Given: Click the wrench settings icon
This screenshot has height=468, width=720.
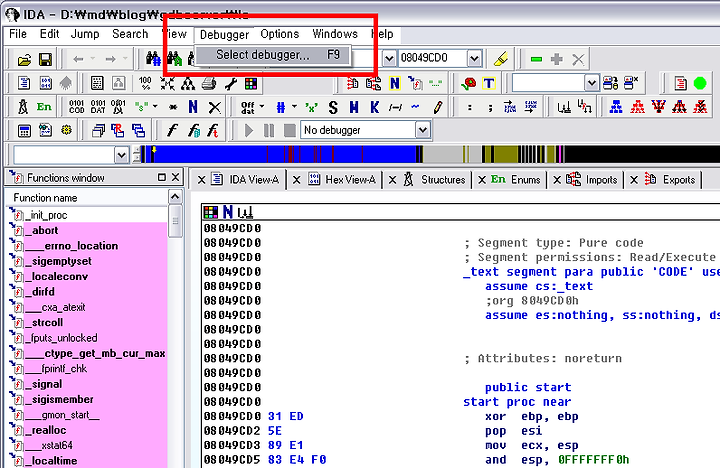Looking at the screenshot, I should 231,83.
